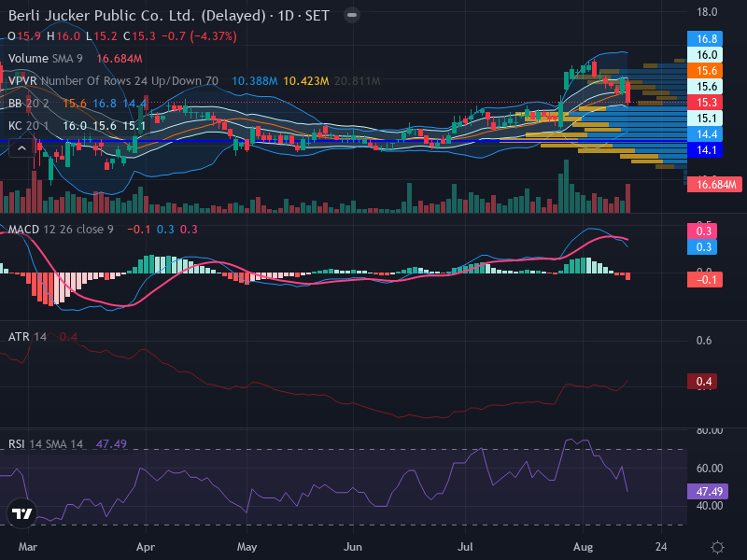The width and height of the screenshot is (747, 560).
Task: Select the RSI 14 SMA 14 legend
Action: click(46, 444)
